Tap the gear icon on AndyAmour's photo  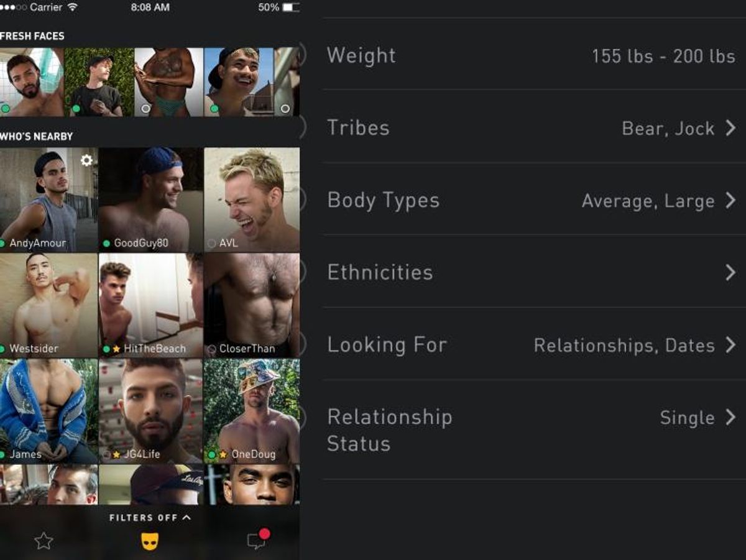tap(86, 160)
